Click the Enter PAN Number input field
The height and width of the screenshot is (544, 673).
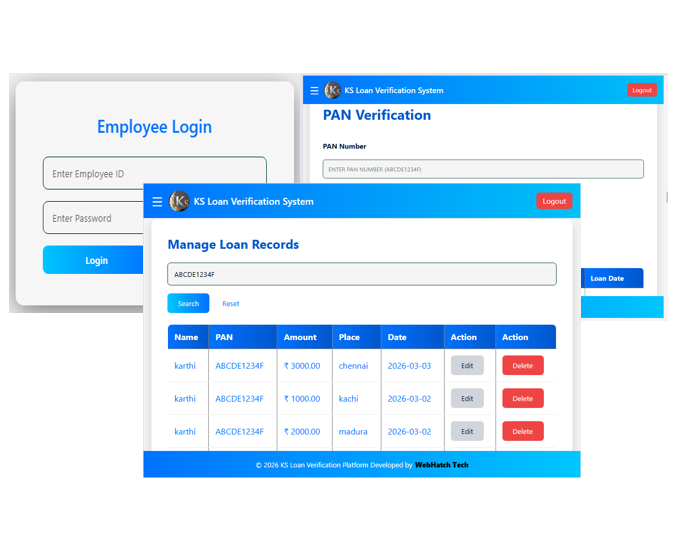[x=482, y=170]
